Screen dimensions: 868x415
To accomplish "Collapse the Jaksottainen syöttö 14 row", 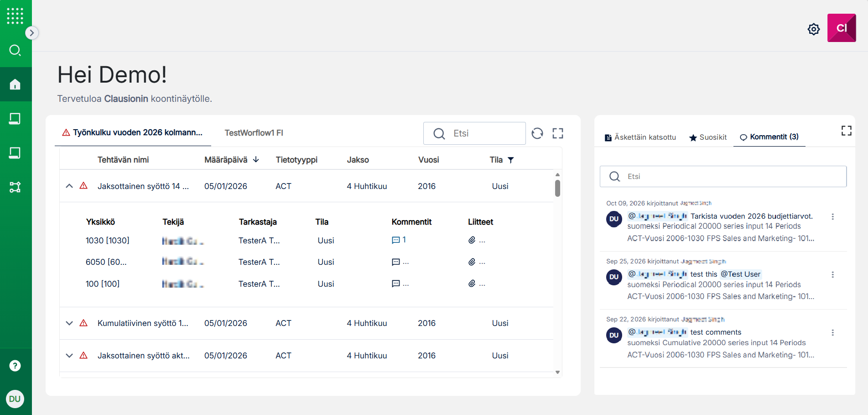I will [x=69, y=186].
